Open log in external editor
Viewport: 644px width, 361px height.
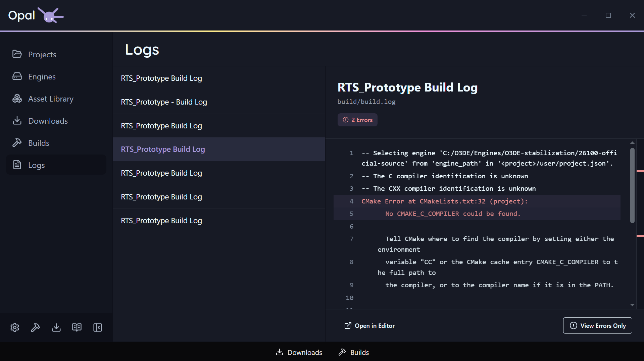[x=369, y=326]
